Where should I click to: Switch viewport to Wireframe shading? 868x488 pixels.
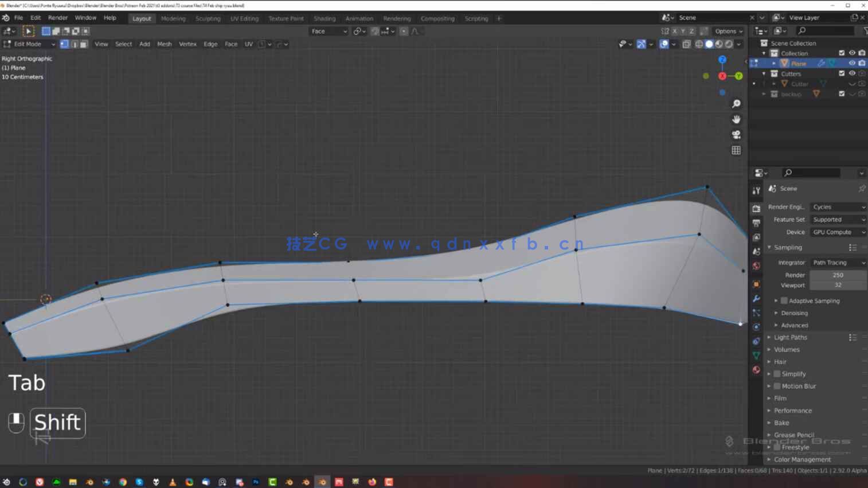699,44
